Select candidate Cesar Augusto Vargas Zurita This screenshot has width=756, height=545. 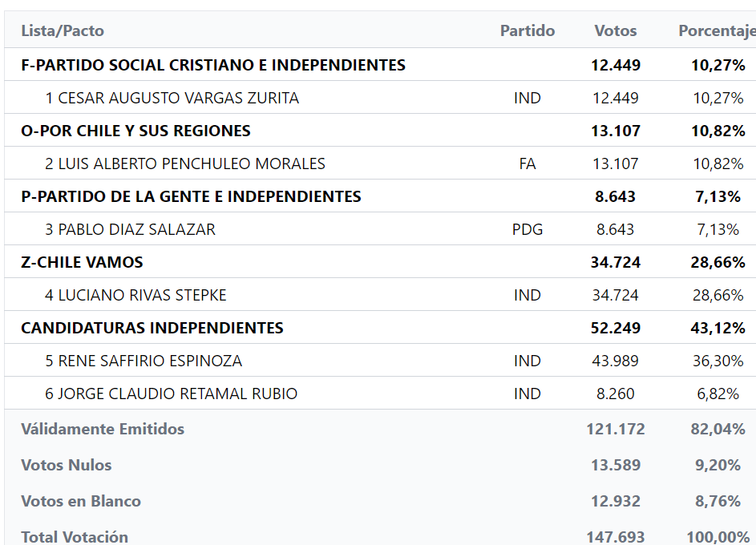[x=172, y=98]
